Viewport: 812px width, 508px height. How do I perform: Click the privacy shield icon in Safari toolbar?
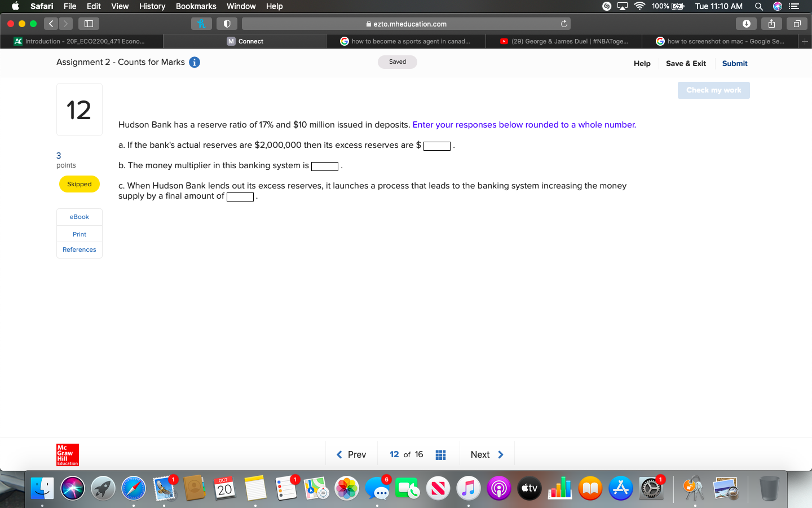pos(227,23)
